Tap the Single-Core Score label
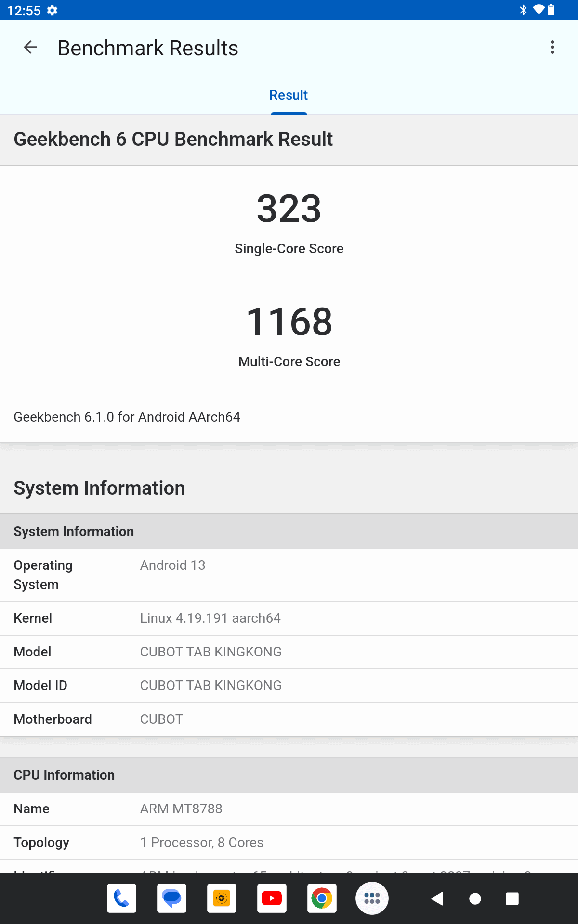Viewport: 578px width, 924px height. point(289,248)
